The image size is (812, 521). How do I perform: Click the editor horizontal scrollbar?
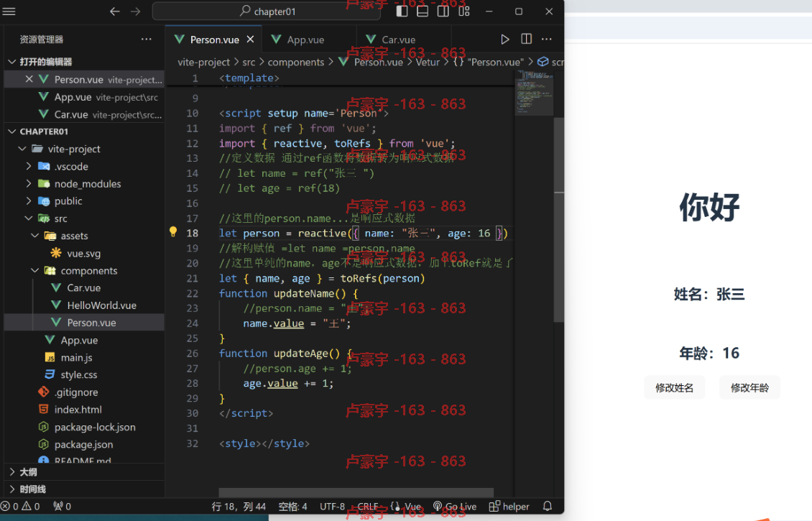[x=356, y=492]
